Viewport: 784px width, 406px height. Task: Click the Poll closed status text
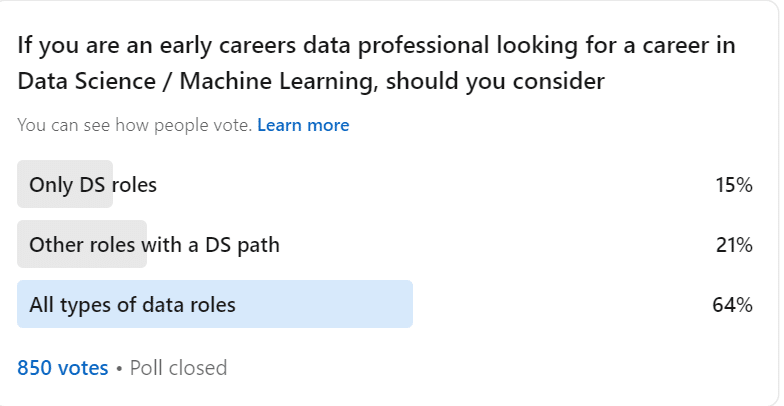click(x=178, y=368)
